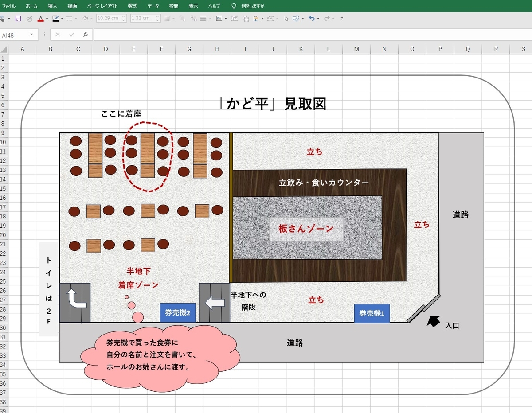Image resolution: width=532 pixels, height=413 pixels.
Task: Undo the last action
Action: 311,19
